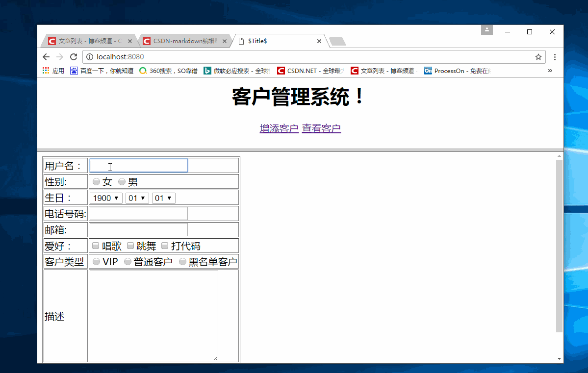Open the 1900 year dropdown

(x=105, y=198)
